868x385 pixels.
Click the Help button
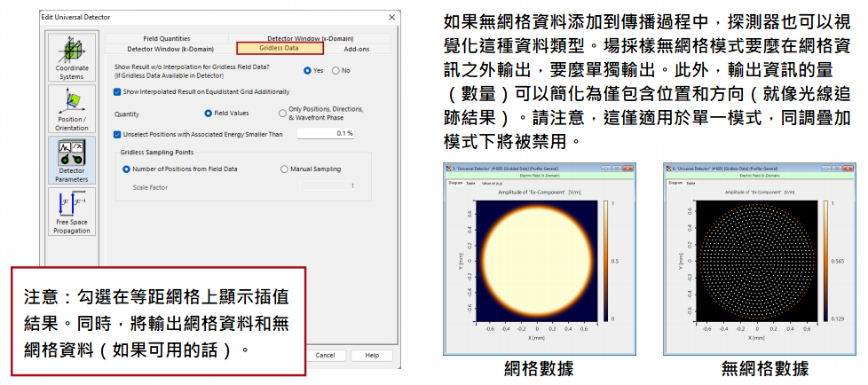371,355
